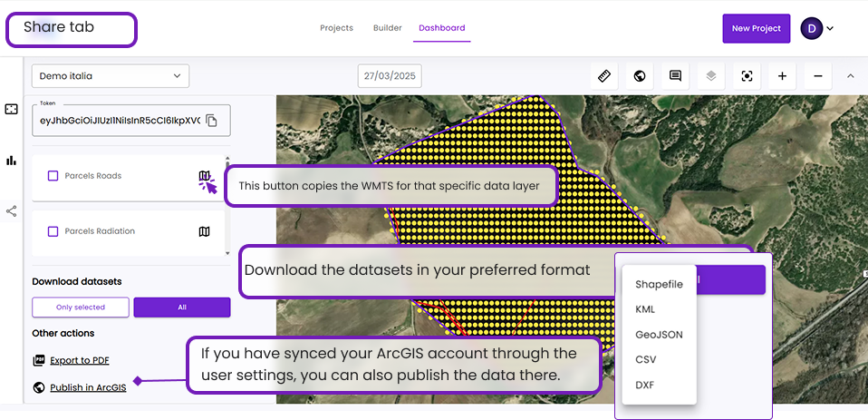Zoom in with plus button
The image size is (868, 420).
pos(782,76)
